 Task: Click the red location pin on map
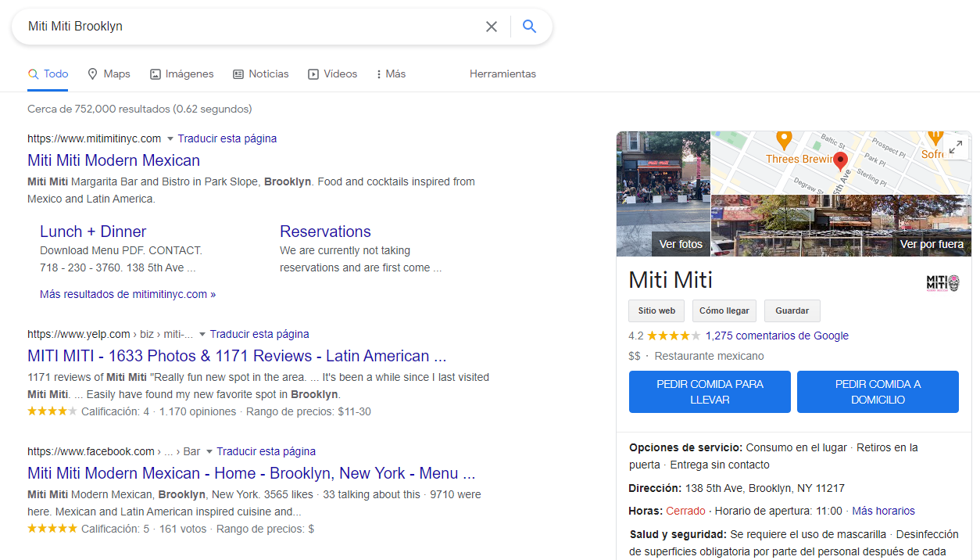[841, 161]
